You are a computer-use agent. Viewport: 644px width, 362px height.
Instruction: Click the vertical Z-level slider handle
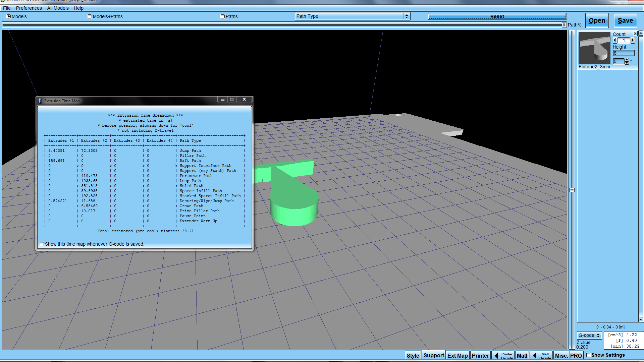tap(572, 190)
